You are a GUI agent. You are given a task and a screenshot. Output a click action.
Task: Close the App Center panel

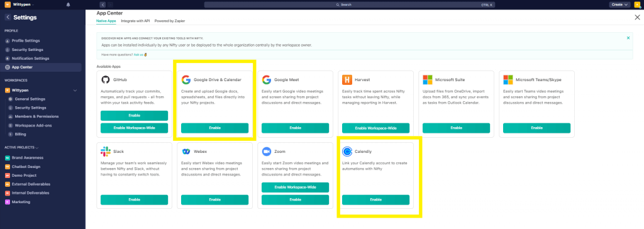pos(637,17)
